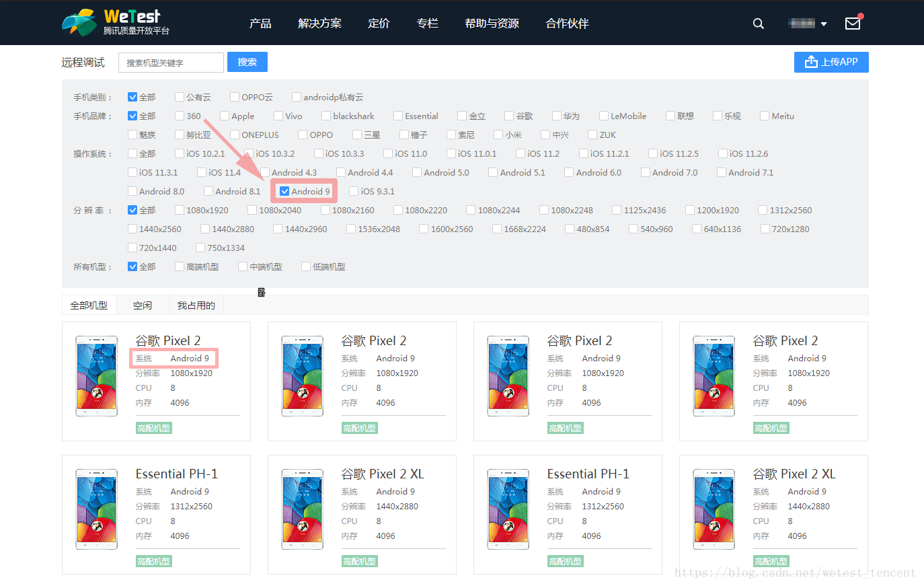Check the 1600x2560 resolution checkbox
924x586 pixels.
424,229
